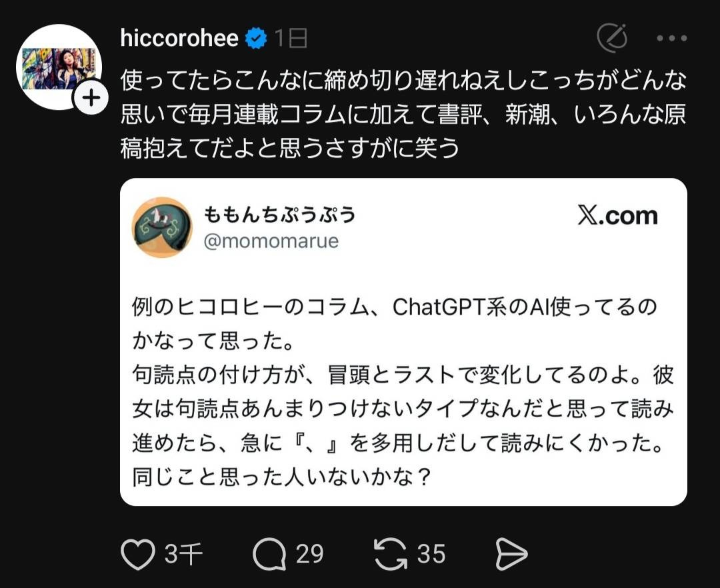Image resolution: width=720 pixels, height=588 pixels.
Task: Repost using the circular arrows icon
Action: tap(390, 554)
